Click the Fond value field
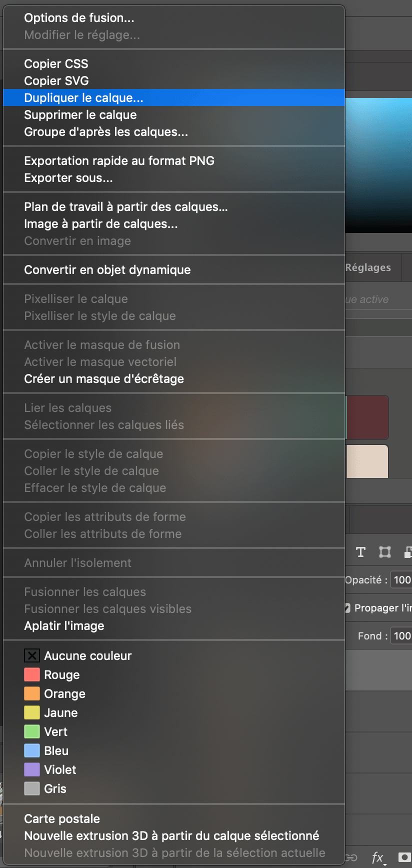Viewport: 412px width, 868px height. (x=402, y=636)
